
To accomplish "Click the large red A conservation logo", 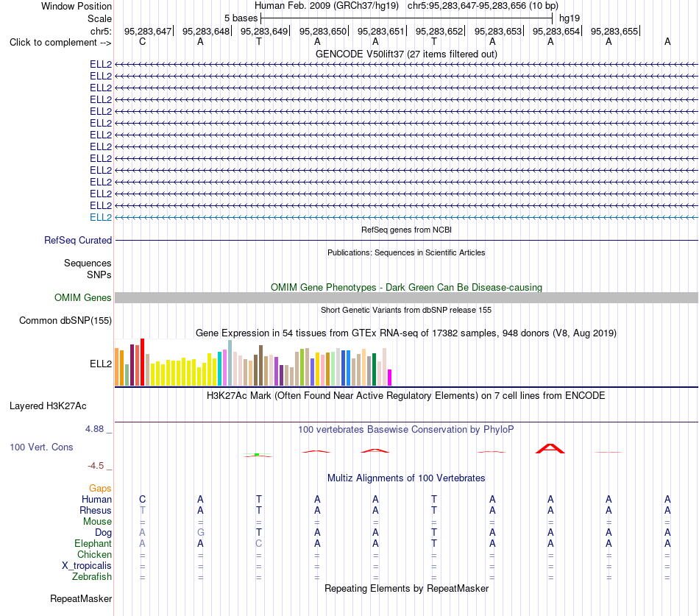I will coord(550,448).
